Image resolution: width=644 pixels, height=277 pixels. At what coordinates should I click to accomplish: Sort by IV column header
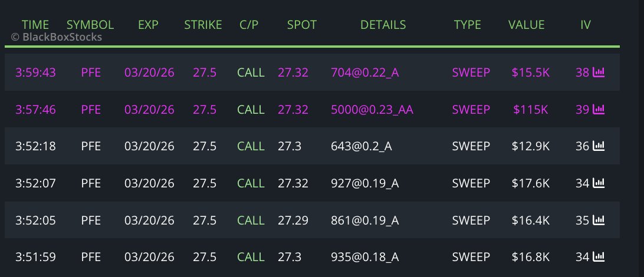(x=585, y=25)
